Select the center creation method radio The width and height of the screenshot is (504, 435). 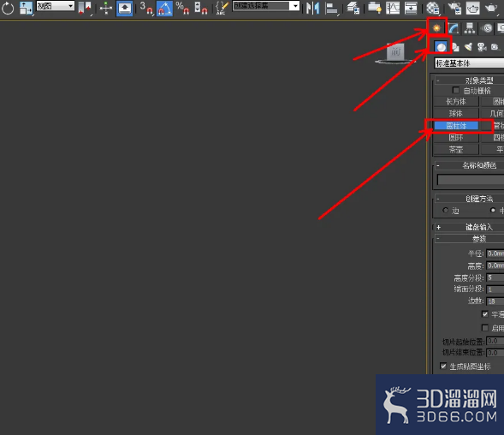(492, 210)
